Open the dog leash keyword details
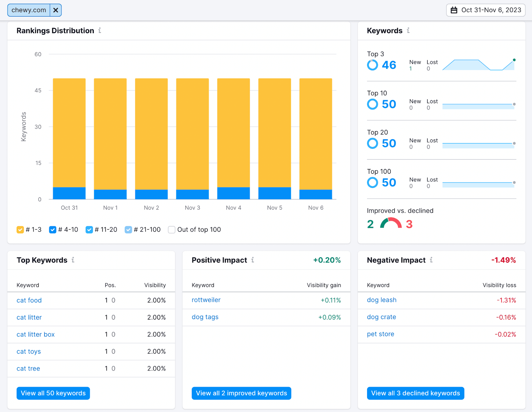The width and height of the screenshot is (532, 412). [381, 300]
